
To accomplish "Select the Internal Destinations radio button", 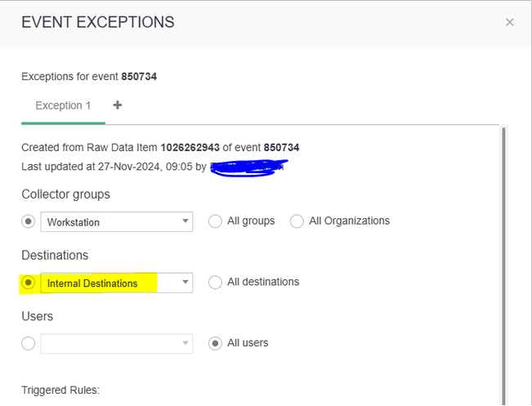I will [x=29, y=283].
